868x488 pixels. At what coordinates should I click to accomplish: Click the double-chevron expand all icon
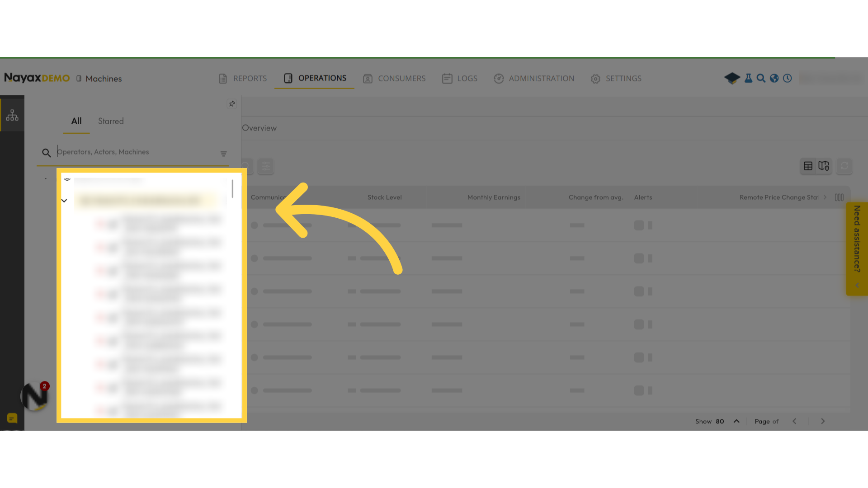67,179
